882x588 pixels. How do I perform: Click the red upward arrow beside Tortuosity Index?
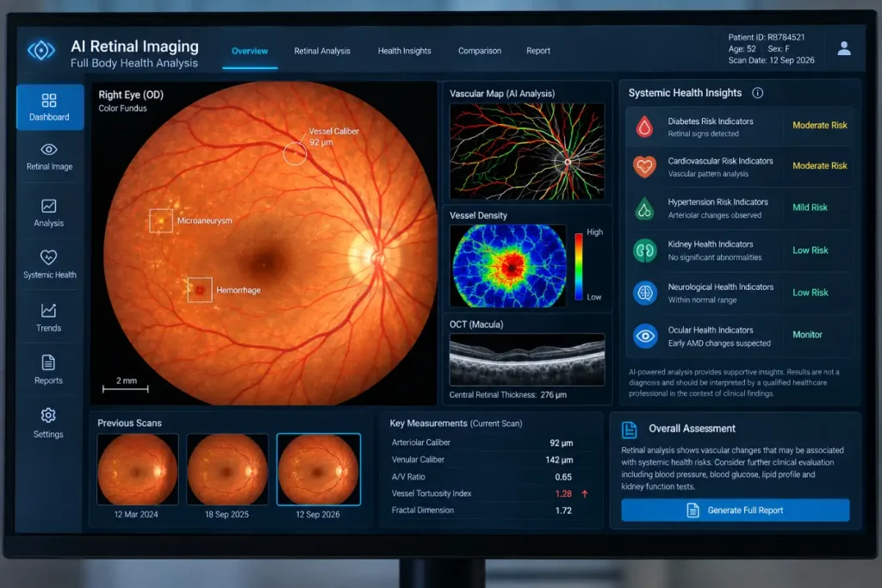point(585,493)
